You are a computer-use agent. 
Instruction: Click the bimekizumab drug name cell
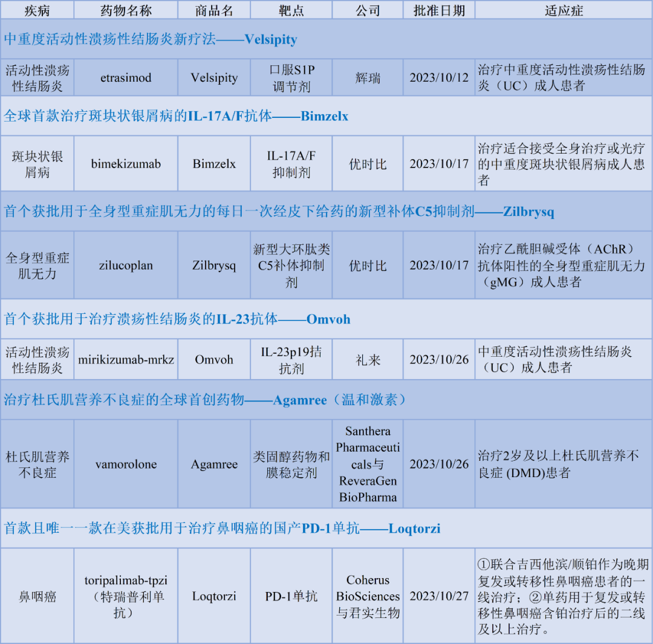(125, 163)
